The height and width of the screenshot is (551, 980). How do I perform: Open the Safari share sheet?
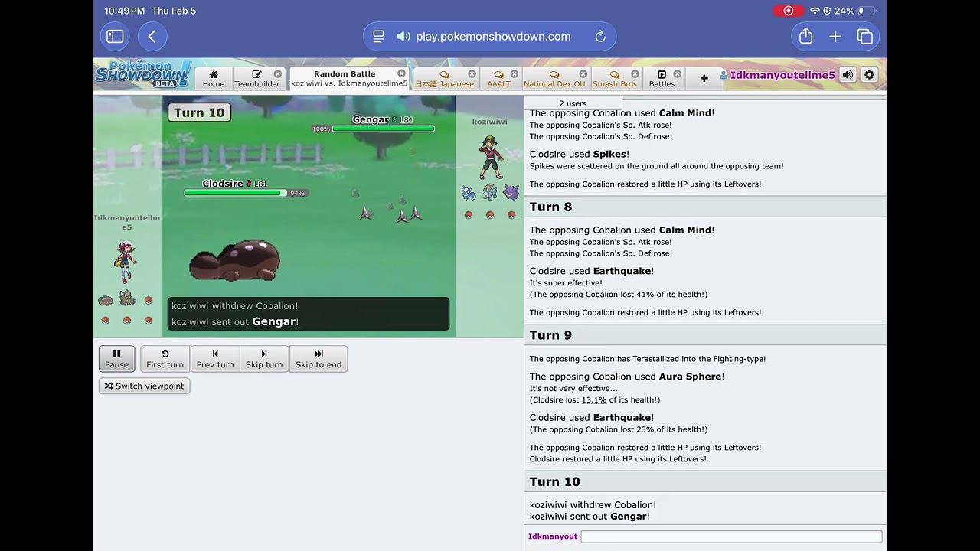point(805,36)
